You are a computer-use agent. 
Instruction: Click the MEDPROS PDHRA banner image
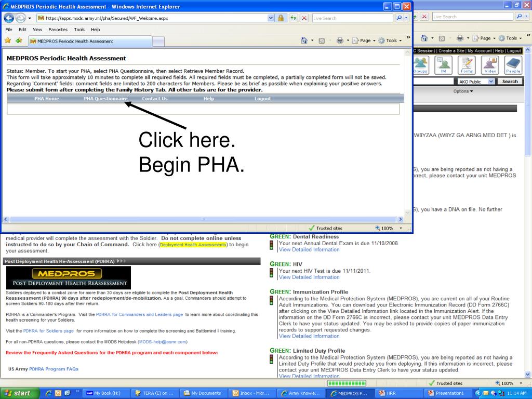click(69, 277)
